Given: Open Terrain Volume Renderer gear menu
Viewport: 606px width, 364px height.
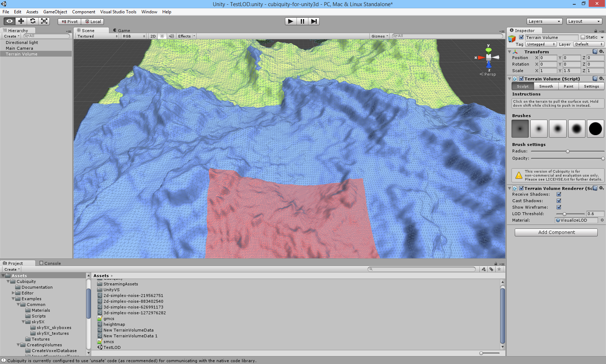Looking at the screenshot, I should click(601, 188).
